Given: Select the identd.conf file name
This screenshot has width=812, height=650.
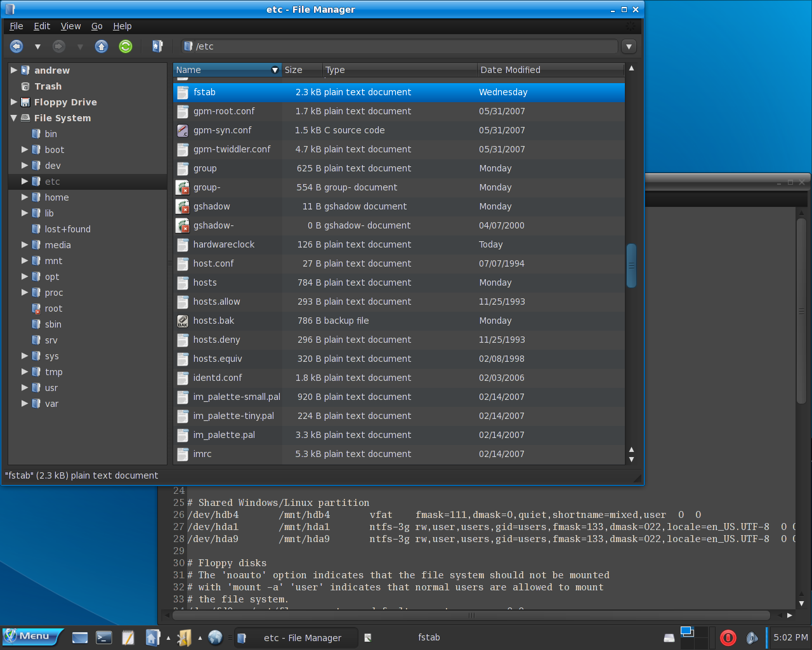Looking at the screenshot, I should tap(218, 378).
